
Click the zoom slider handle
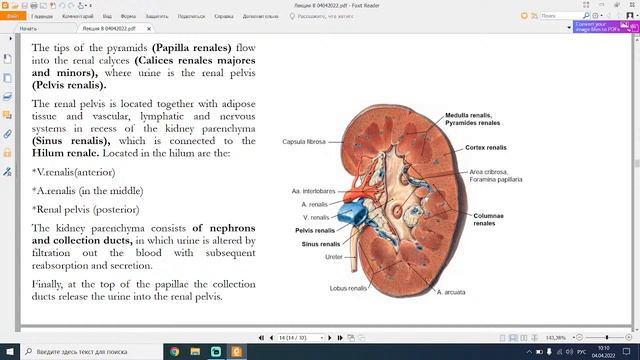click(x=607, y=338)
